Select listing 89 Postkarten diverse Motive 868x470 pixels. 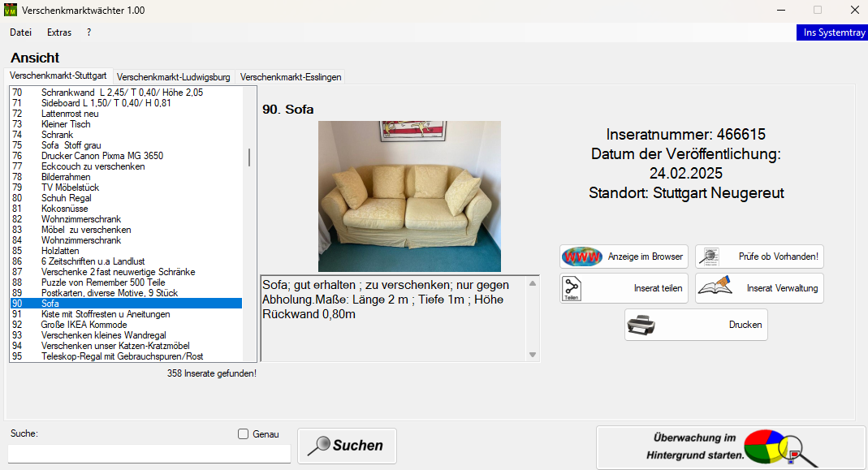tap(126, 292)
